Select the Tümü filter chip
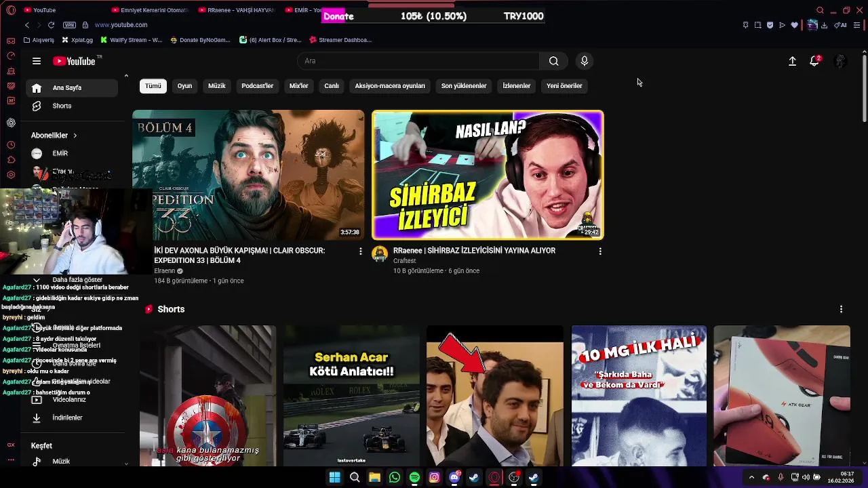This screenshot has height=488, width=868. pos(153,86)
